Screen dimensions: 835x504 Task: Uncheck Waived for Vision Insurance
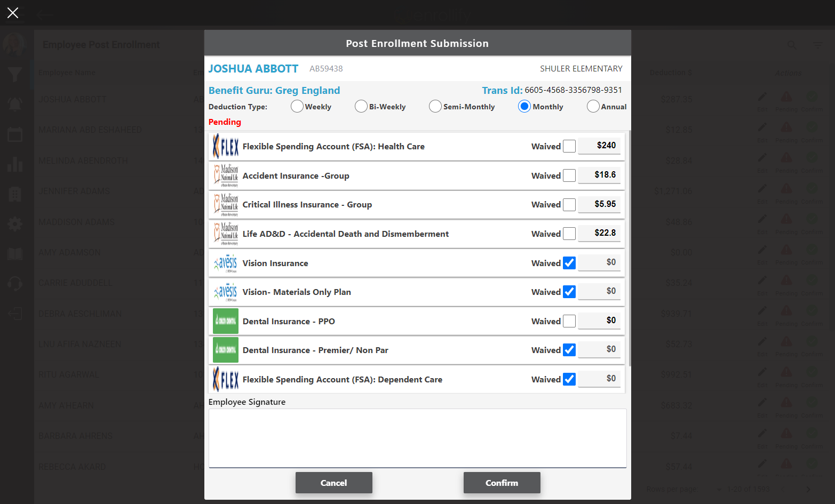coord(569,263)
